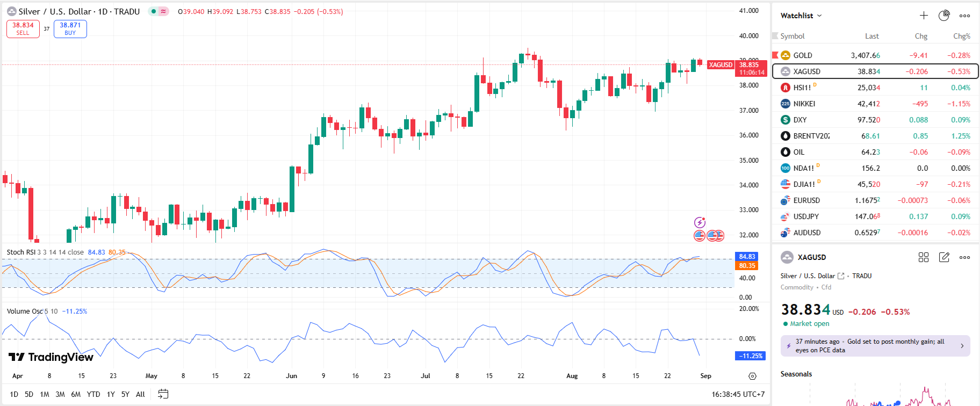Click the green market status dot by chart title

[154, 11]
